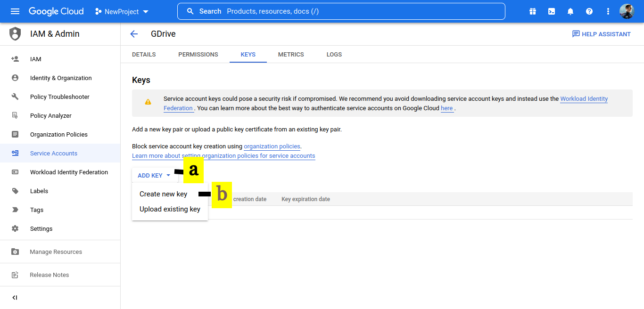Open the NewProject project selector dropdown
This screenshot has width=644, height=309.
click(122, 11)
